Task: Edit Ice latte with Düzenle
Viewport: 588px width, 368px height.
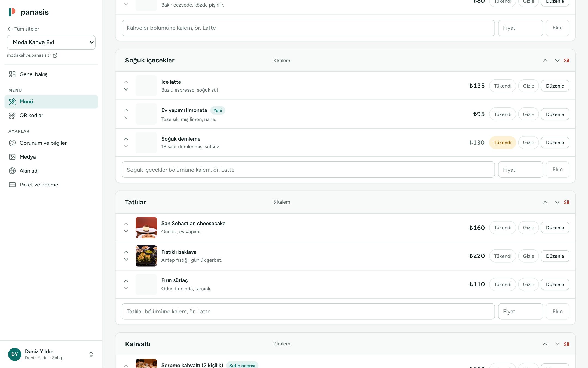Action: (x=555, y=86)
